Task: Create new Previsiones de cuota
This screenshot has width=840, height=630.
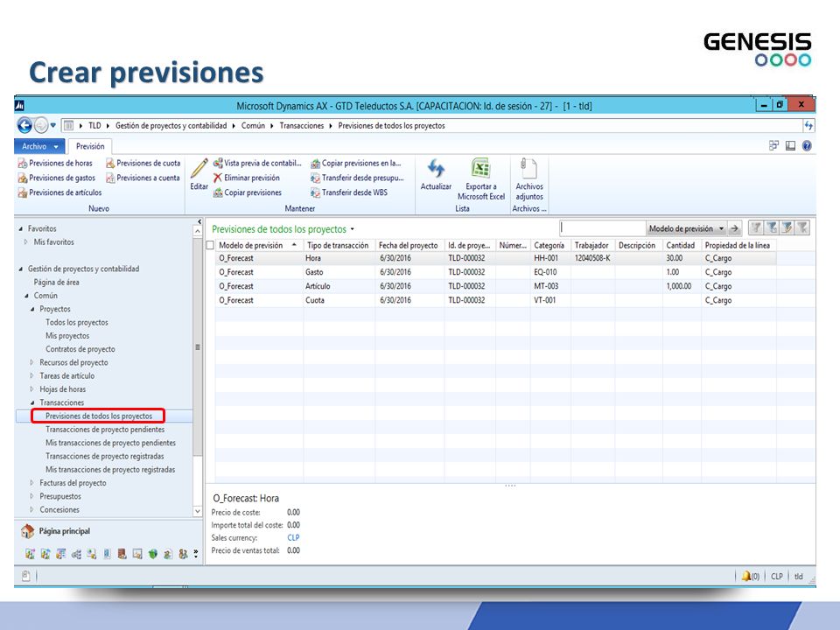Action: (x=143, y=163)
